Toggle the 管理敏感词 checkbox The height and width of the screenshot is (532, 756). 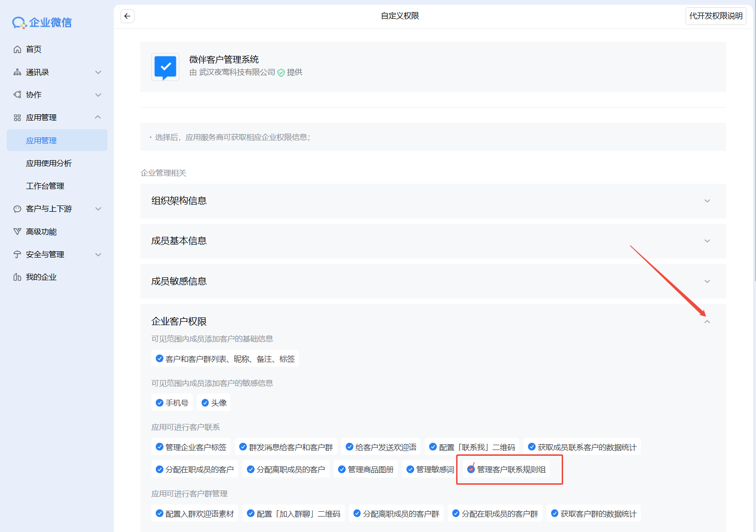pyautogui.click(x=410, y=469)
